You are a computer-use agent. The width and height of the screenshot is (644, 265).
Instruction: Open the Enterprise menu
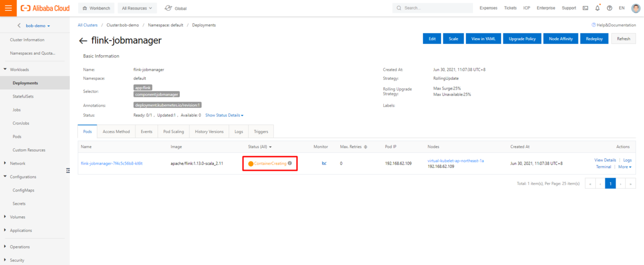[546, 8]
